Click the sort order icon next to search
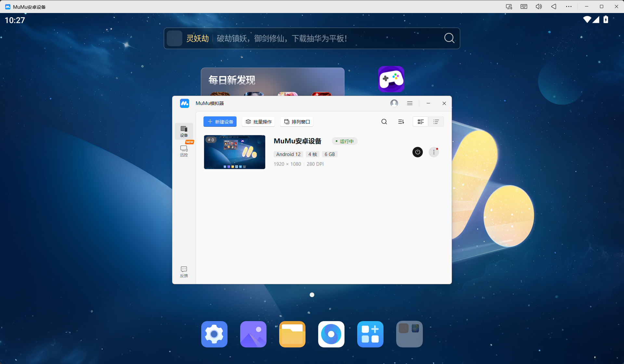 click(x=401, y=121)
